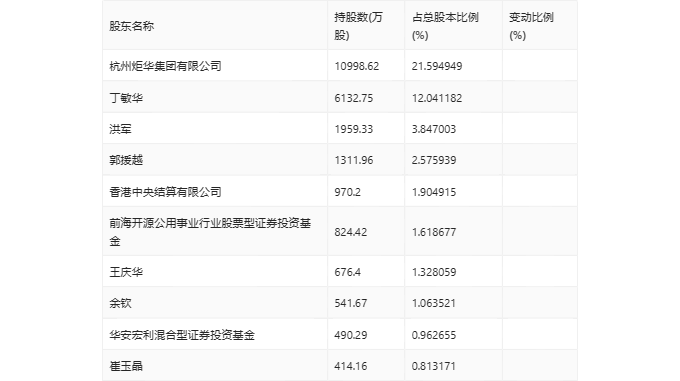Click the value 676.4

point(347,272)
